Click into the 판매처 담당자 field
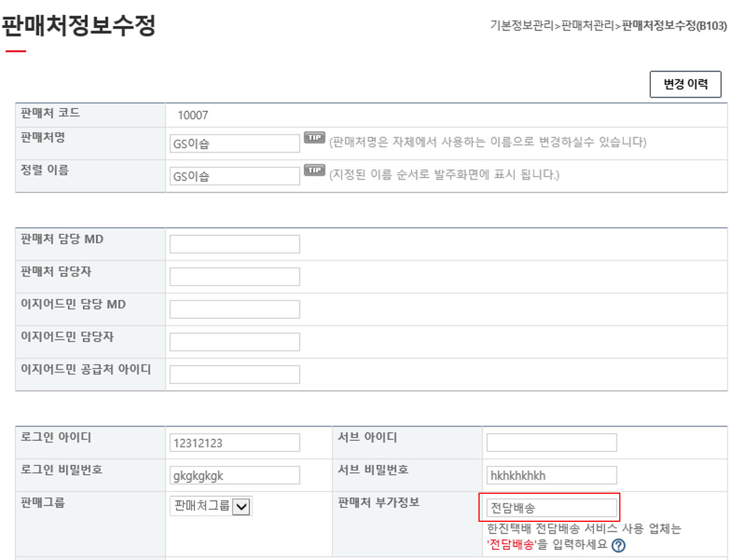This screenshot has height=560, width=729. coord(234,277)
